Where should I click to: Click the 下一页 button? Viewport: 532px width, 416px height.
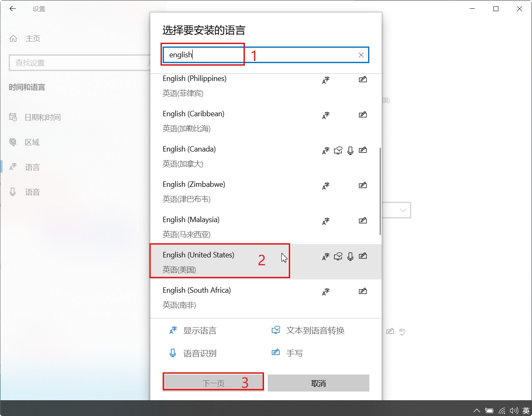[213, 383]
